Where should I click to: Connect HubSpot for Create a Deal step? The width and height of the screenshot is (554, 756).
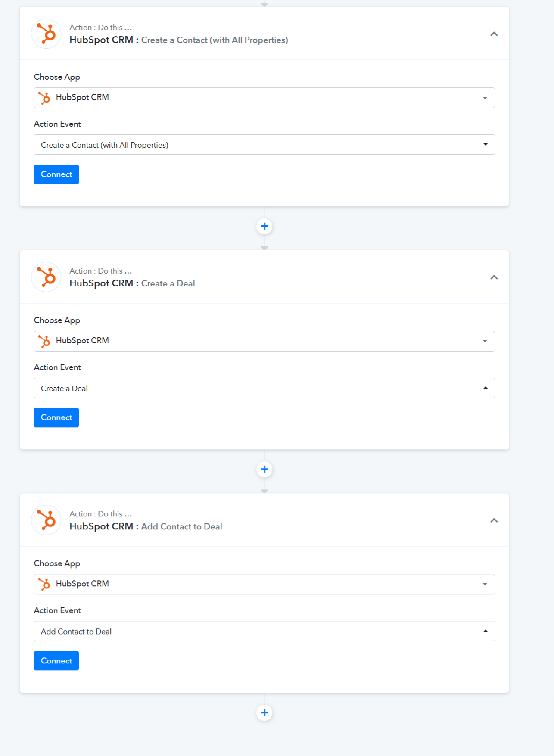pos(56,417)
